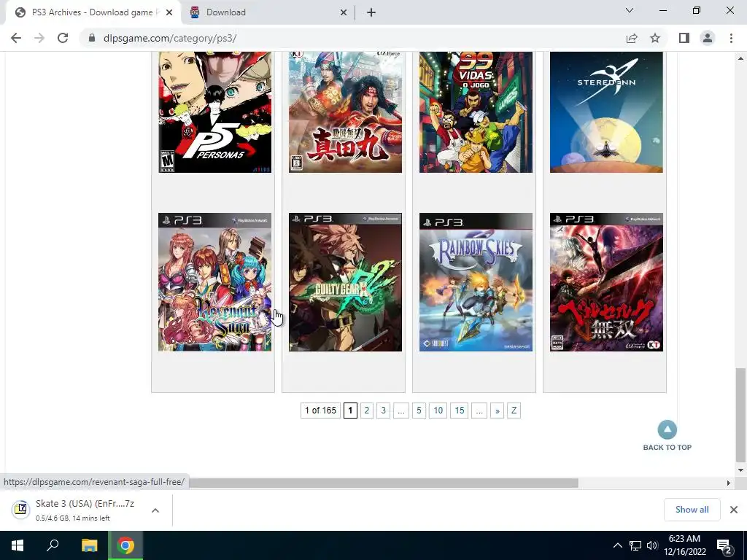747x560 pixels.
Task: Open taskbar search
Action: pyautogui.click(x=53, y=545)
